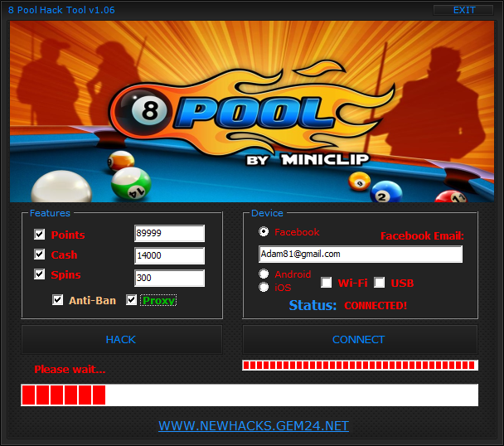
Task: Click the connection progress bar under CONNECT
Action: click(360, 365)
